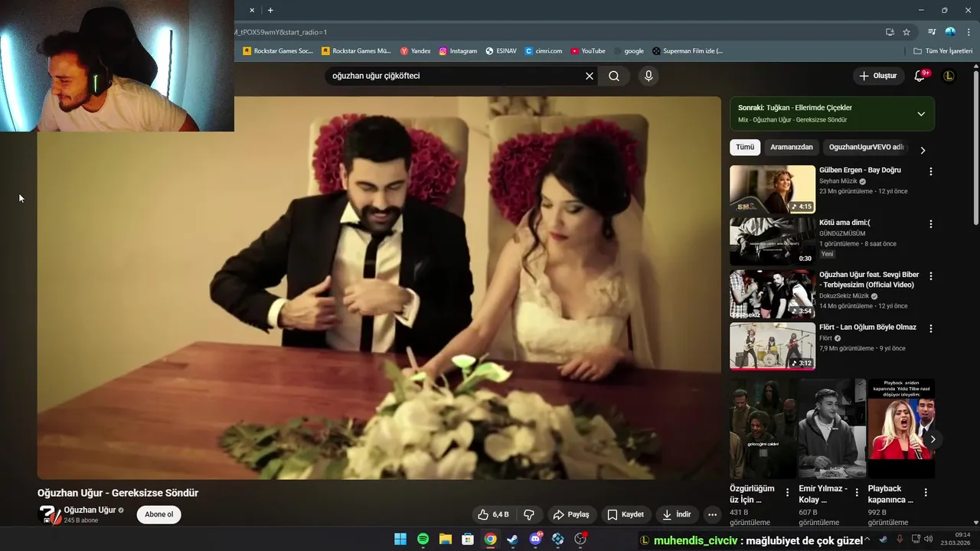Dislike the video with thumbs down
This screenshot has width=980, height=551.
[x=528, y=514]
